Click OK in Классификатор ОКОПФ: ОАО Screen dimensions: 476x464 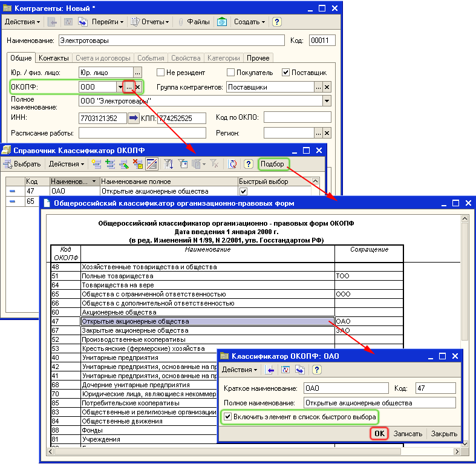tap(379, 433)
